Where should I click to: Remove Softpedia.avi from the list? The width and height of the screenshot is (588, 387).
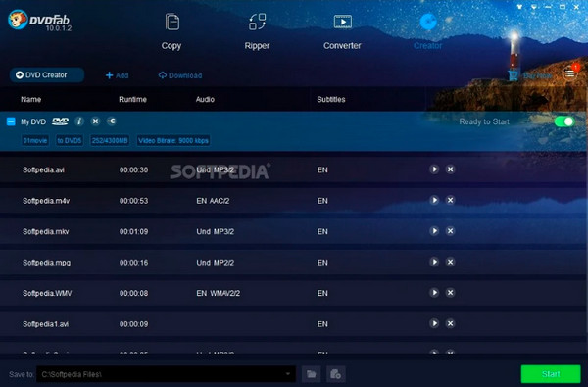[x=451, y=169]
